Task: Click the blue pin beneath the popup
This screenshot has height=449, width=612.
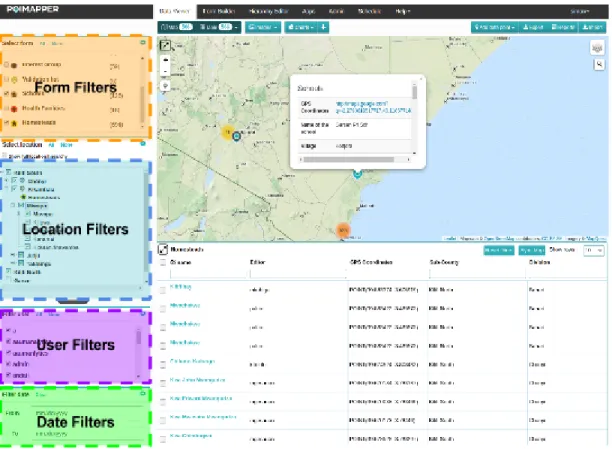Action: tap(358, 174)
